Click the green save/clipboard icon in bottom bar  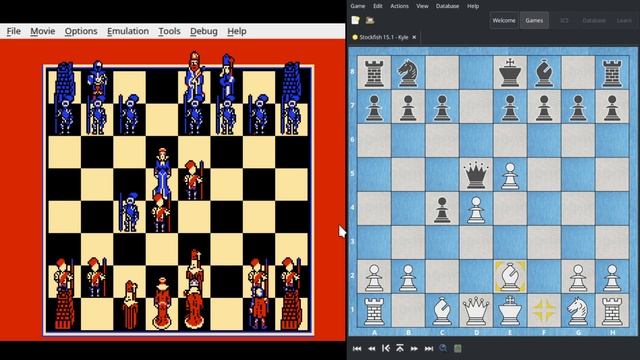click(458, 348)
